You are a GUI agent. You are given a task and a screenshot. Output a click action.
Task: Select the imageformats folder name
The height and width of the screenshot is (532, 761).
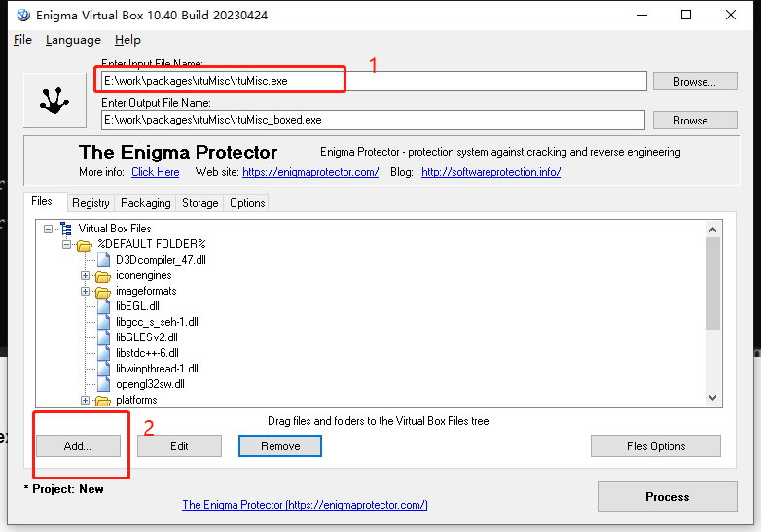146,291
